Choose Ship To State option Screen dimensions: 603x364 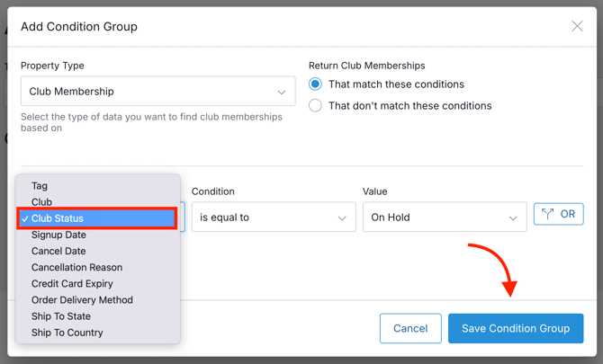[61, 316]
